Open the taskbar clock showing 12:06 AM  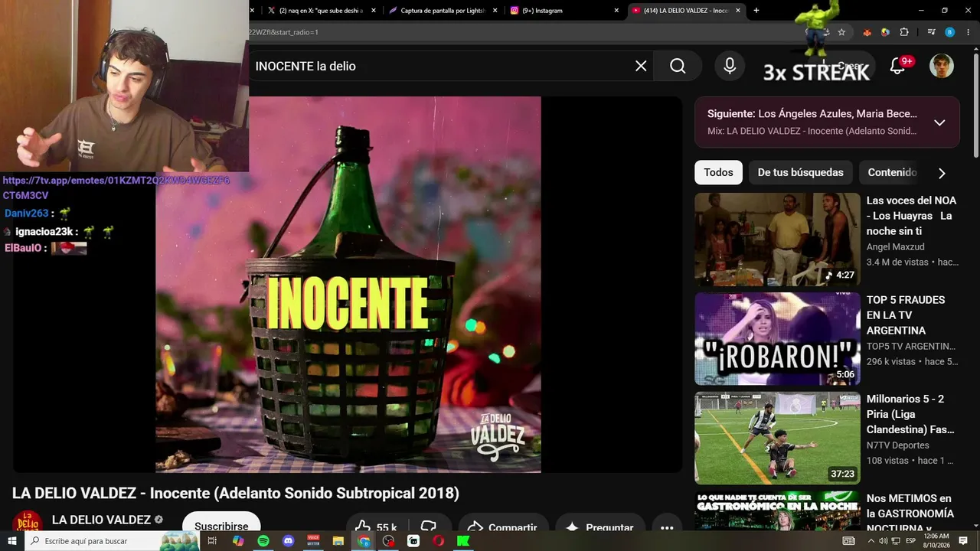[x=936, y=541]
